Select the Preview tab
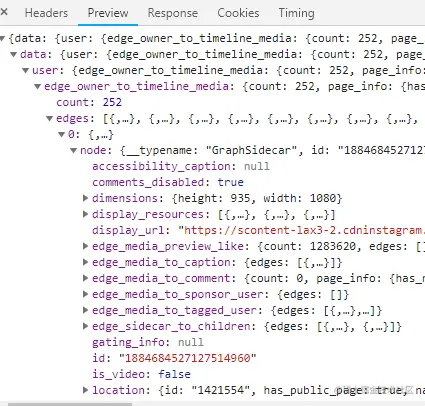The height and width of the screenshot is (406, 425). (x=108, y=13)
